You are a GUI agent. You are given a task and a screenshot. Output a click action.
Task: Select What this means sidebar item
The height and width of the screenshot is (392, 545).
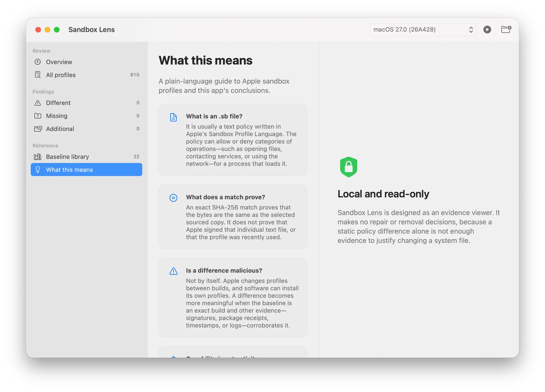pyautogui.click(x=86, y=170)
